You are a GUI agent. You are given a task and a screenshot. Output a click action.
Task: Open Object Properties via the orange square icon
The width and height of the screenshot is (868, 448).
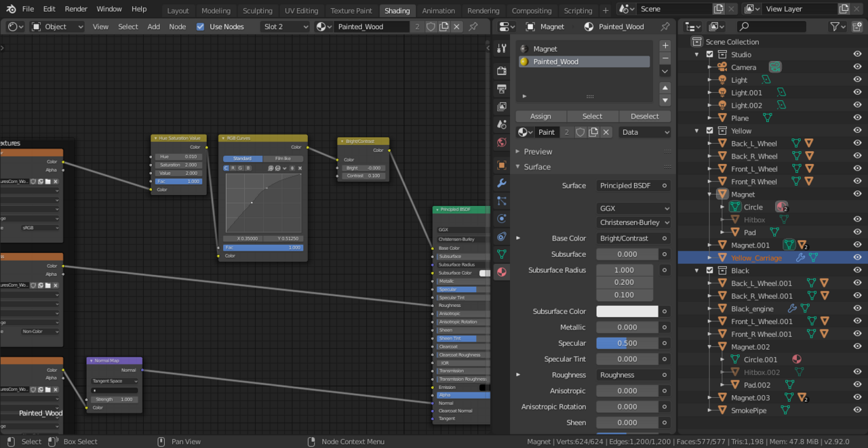(x=500, y=165)
